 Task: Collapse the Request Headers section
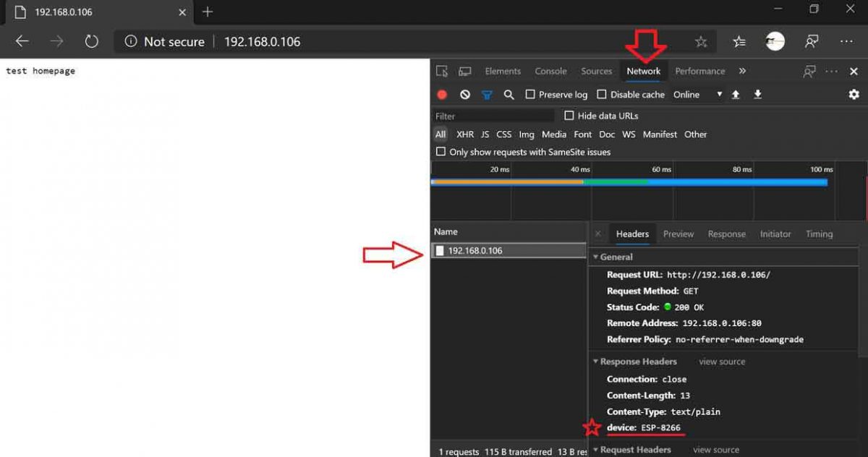596,450
